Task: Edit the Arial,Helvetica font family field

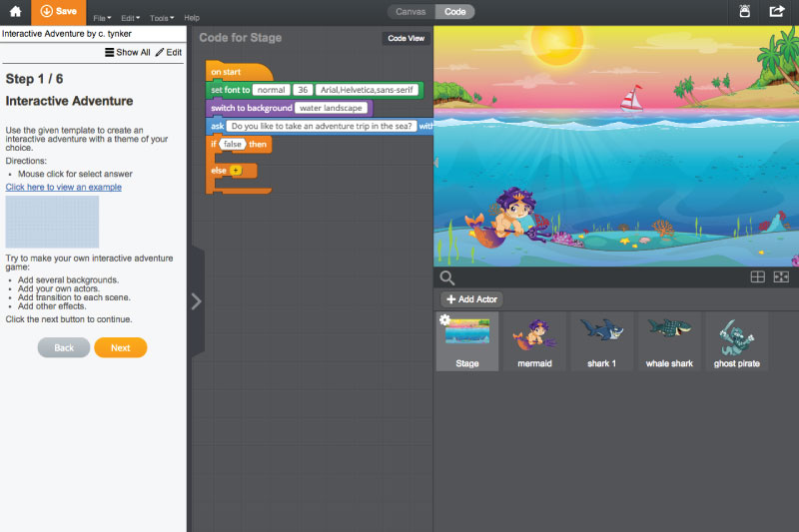Action: (367, 90)
